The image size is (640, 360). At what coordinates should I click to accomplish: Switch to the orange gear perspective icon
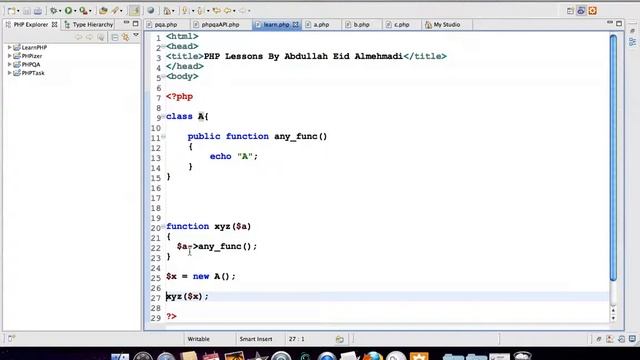pos(593,11)
